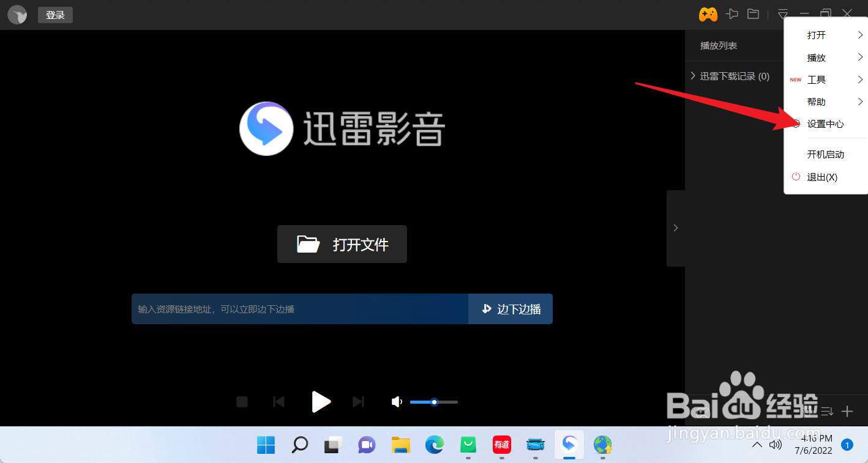Open the notification count badge
Screen dimensions: 868x463
(847, 445)
